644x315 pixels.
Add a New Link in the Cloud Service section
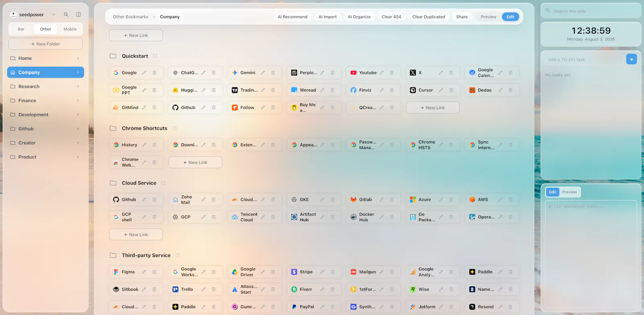point(136,235)
